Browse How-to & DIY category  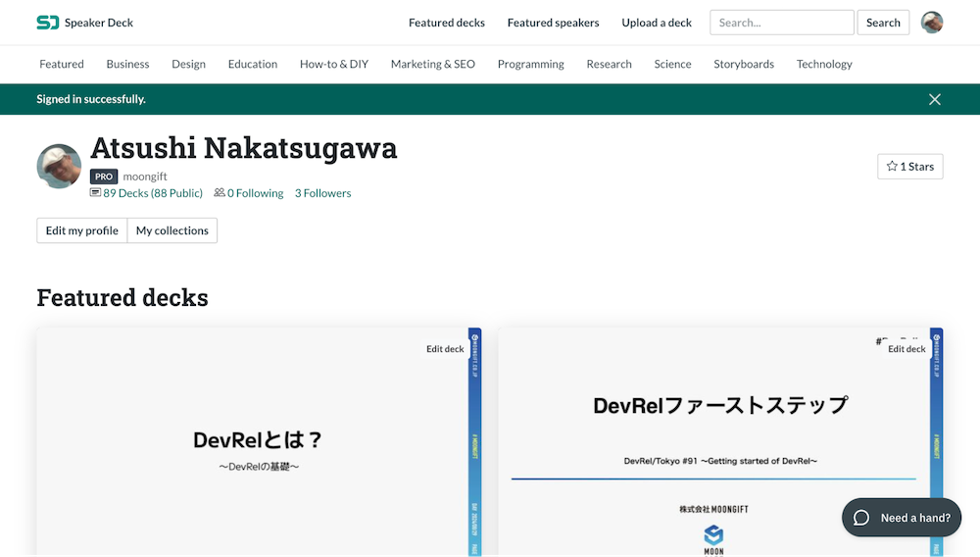point(334,64)
